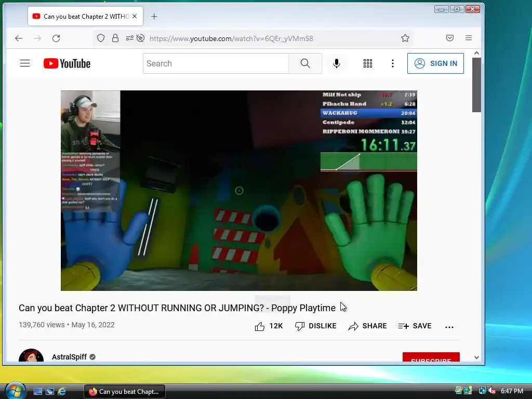Open the site permissions icon in the address bar

click(129, 38)
